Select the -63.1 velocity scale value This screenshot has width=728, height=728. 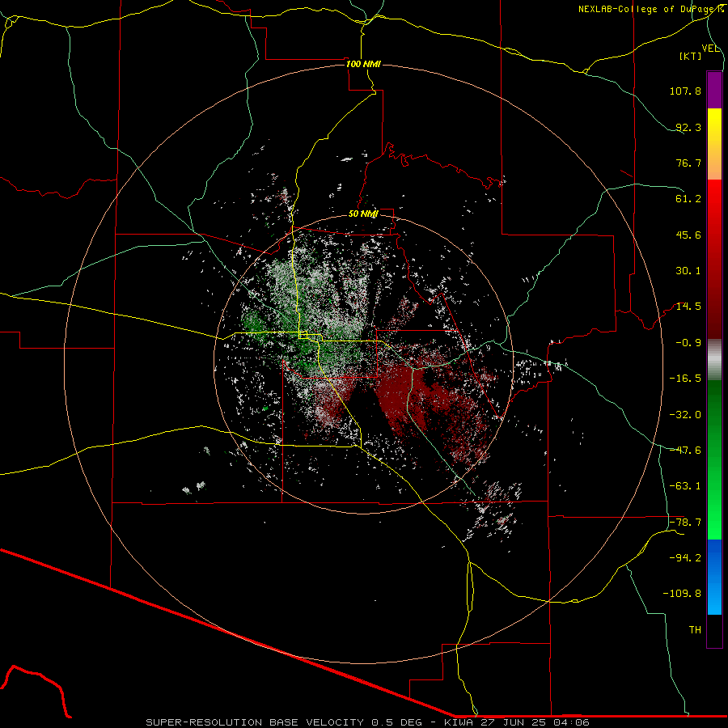coord(685,486)
